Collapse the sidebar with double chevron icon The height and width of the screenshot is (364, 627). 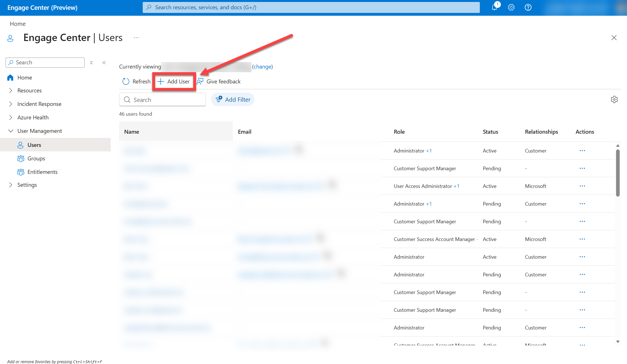tap(104, 63)
